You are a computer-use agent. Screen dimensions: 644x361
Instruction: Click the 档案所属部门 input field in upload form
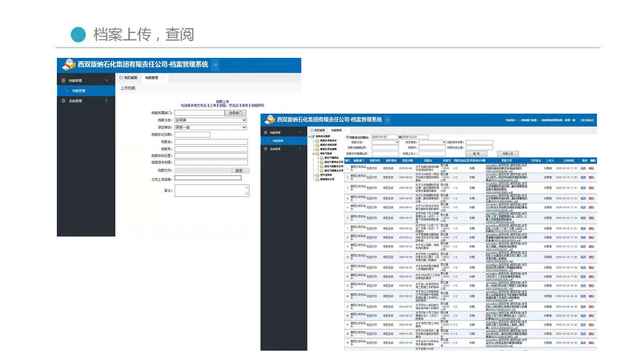click(x=200, y=113)
